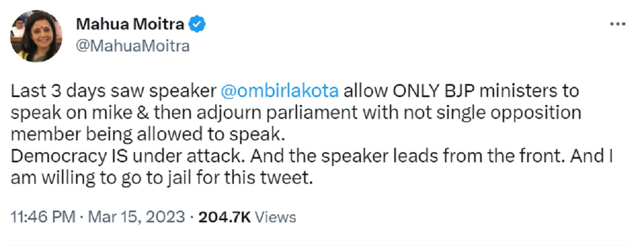Open the three-dot More options menu
The image size is (644, 247).
coord(618,24)
